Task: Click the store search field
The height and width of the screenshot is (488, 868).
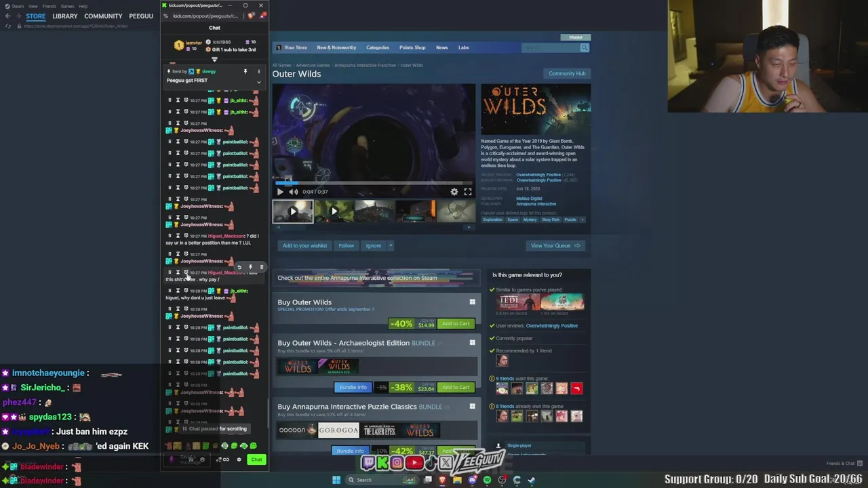Action: (x=550, y=47)
